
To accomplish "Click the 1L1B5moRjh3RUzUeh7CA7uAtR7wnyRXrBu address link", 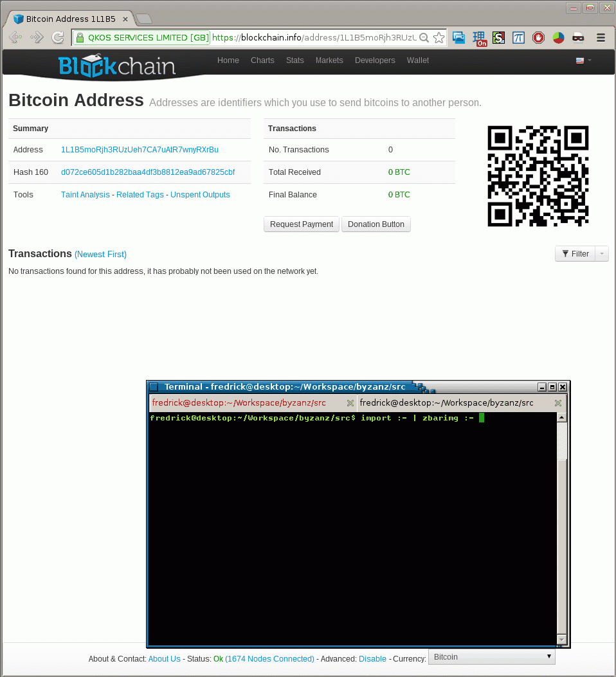I will [140, 150].
